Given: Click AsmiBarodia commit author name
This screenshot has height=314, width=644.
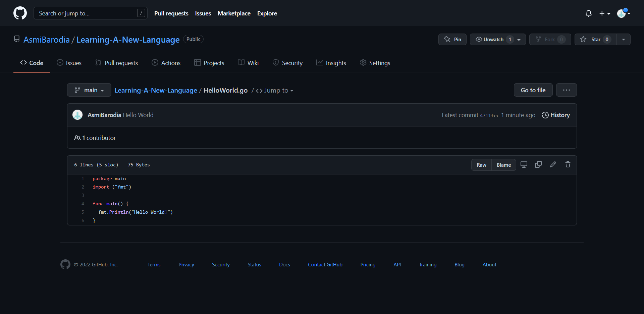Looking at the screenshot, I should tap(104, 115).
